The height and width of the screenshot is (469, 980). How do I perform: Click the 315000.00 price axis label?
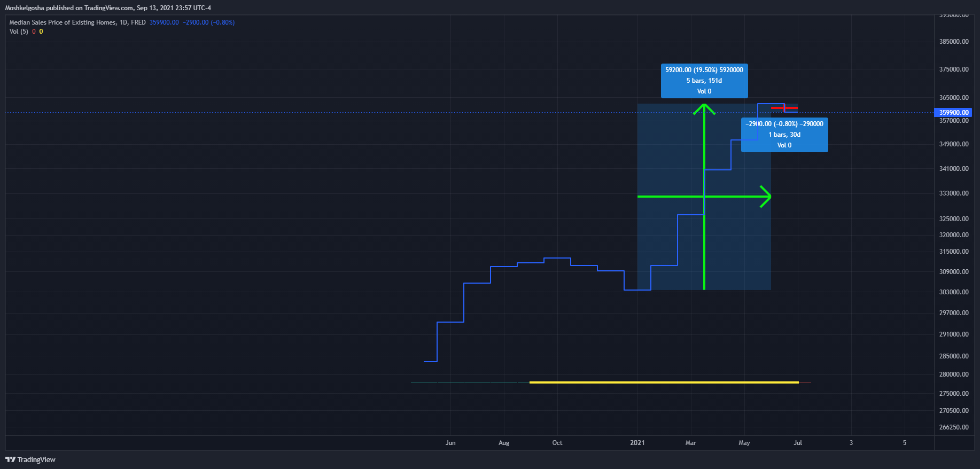[x=954, y=252]
